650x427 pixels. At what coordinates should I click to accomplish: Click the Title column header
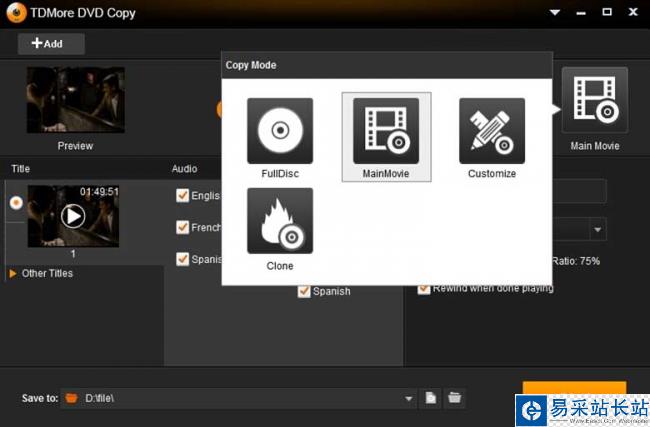click(x=20, y=169)
